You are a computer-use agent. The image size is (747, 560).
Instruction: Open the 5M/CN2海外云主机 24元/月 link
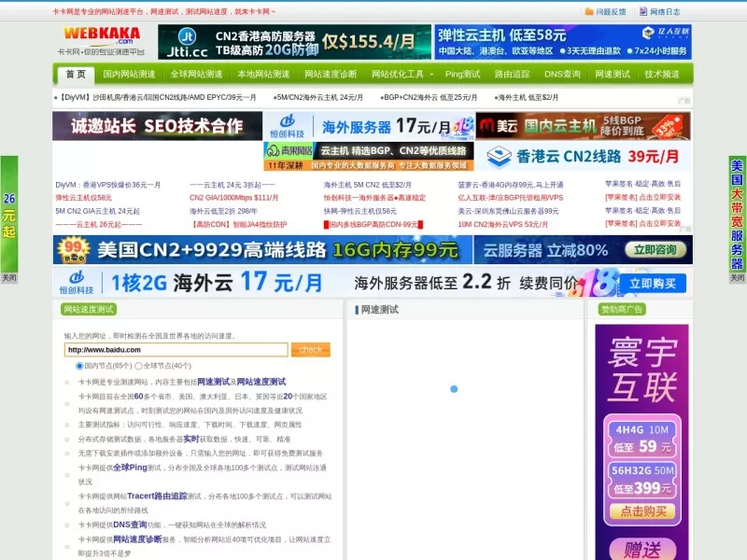click(318, 98)
